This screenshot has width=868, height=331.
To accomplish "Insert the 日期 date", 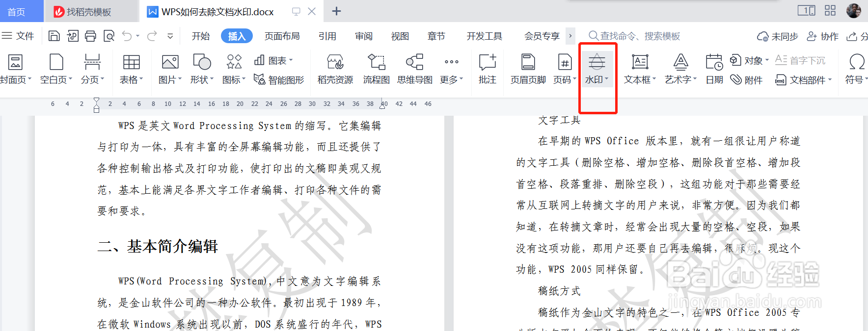I will coord(714,69).
